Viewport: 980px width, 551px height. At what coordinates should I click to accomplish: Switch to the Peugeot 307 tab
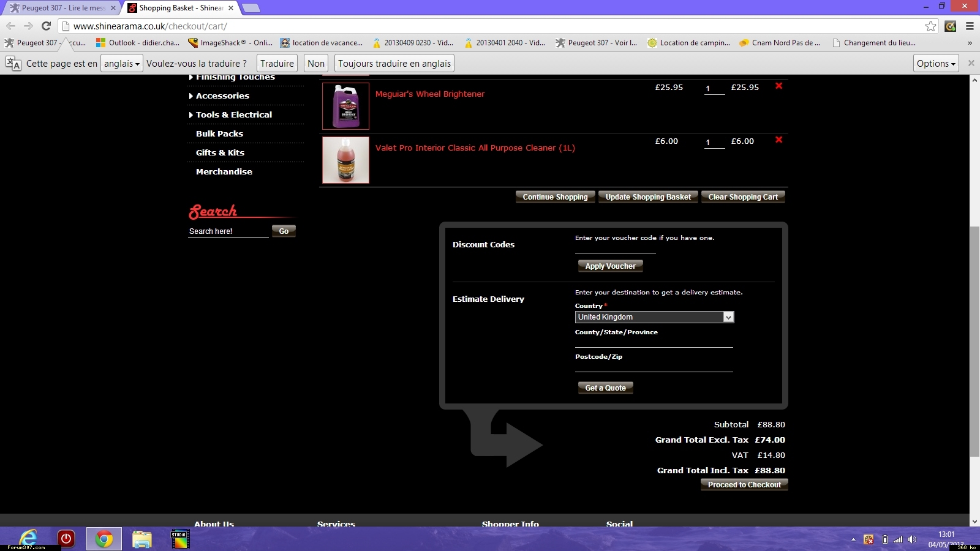[x=61, y=8]
